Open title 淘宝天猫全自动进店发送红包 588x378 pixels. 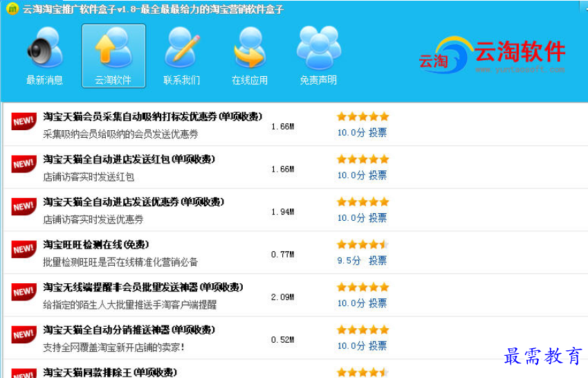click(129, 159)
